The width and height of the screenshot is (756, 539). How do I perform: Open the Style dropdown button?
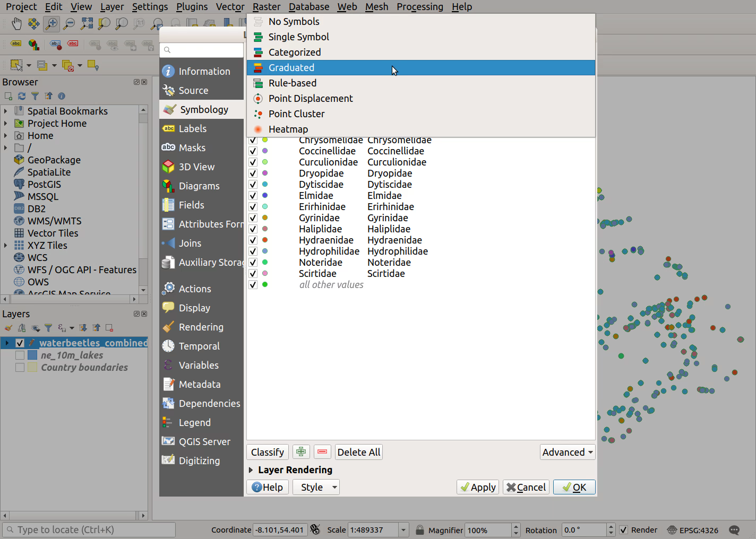click(316, 487)
